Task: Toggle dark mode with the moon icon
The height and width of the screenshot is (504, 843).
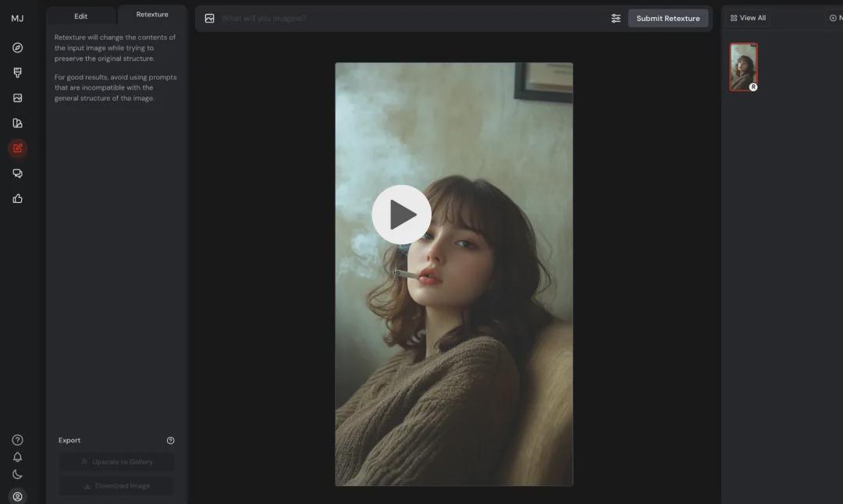Action: (x=17, y=474)
